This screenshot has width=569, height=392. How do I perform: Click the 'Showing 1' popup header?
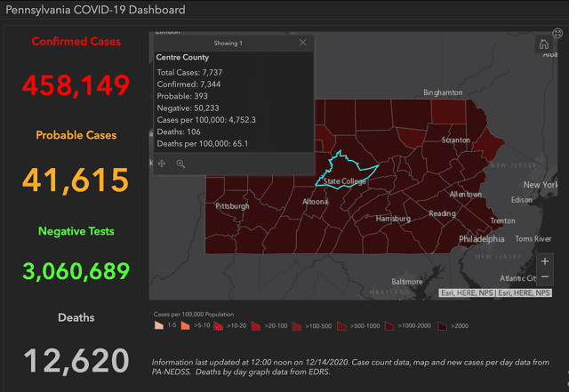tap(228, 44)
